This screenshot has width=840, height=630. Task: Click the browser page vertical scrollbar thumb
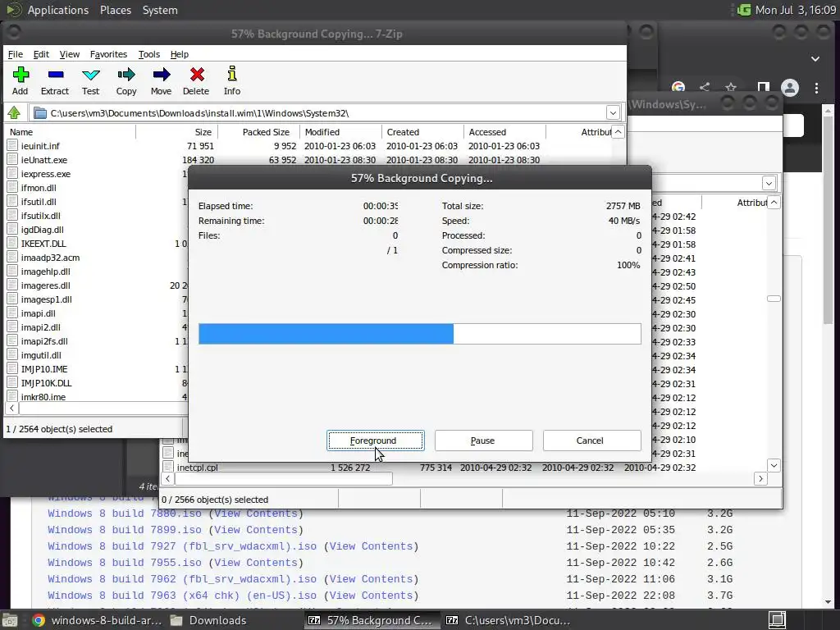(829, 220)
